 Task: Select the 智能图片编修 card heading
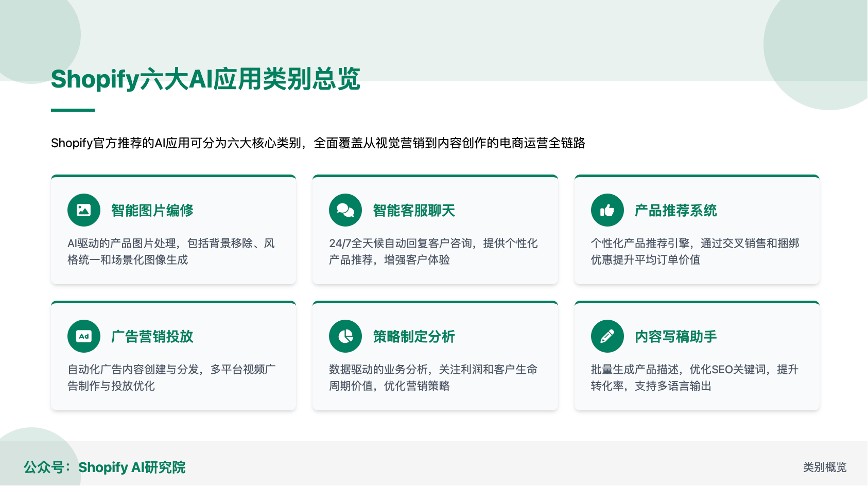[x=152, y=210]
